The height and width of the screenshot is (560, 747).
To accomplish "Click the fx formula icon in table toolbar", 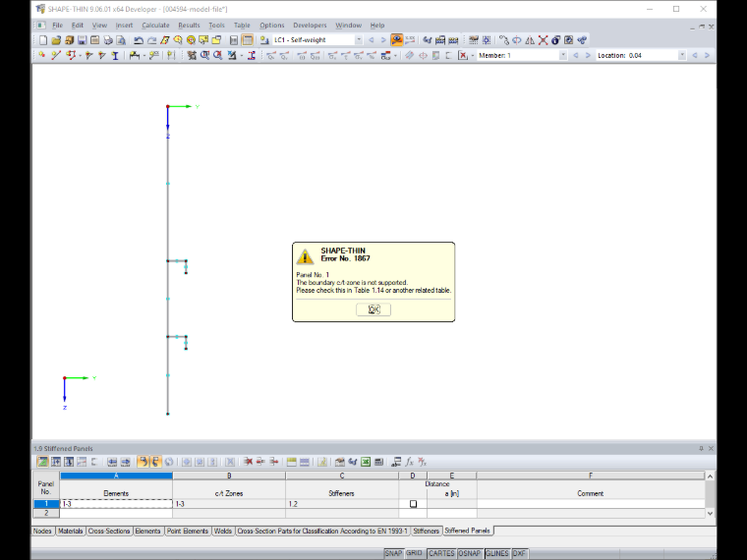I will pyautogui.click(x=409, y=462).
